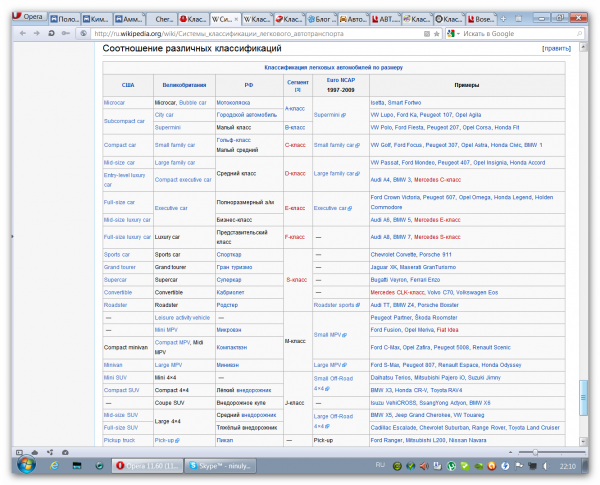
Task: Toggle the Opera Turbo status icon
Action: pyautogui.click(x=65, y=452)
